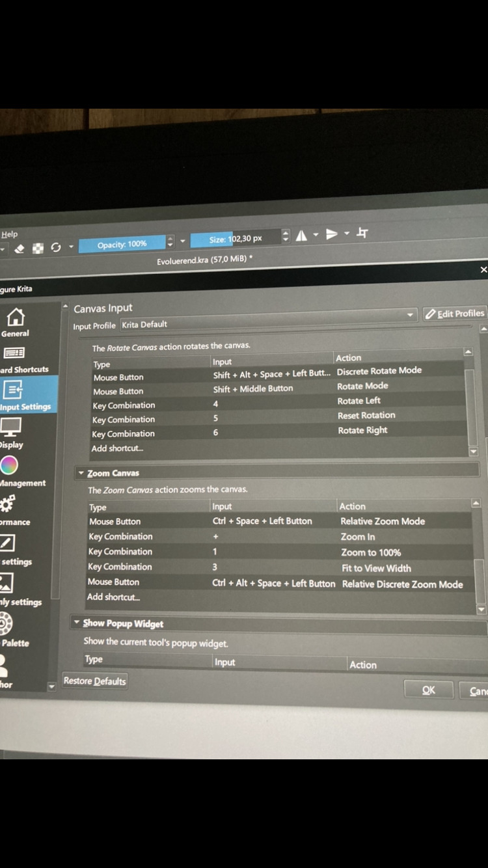Collapse the Show Popup Widget section
Viewport: 488px width, 868px height.
(77, 623)
